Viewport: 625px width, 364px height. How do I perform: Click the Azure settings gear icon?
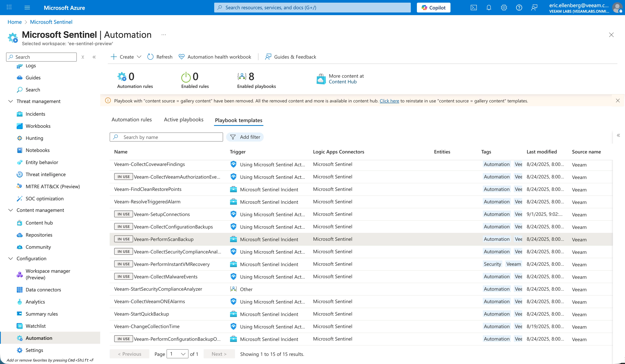[x=504, y=8]
